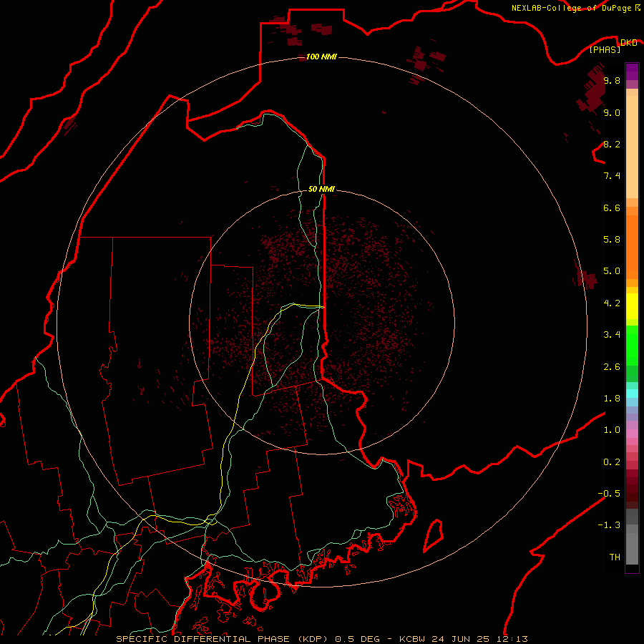Click the 9.8 scale value
The image size is (644, 644).
[x=612, y=80]
